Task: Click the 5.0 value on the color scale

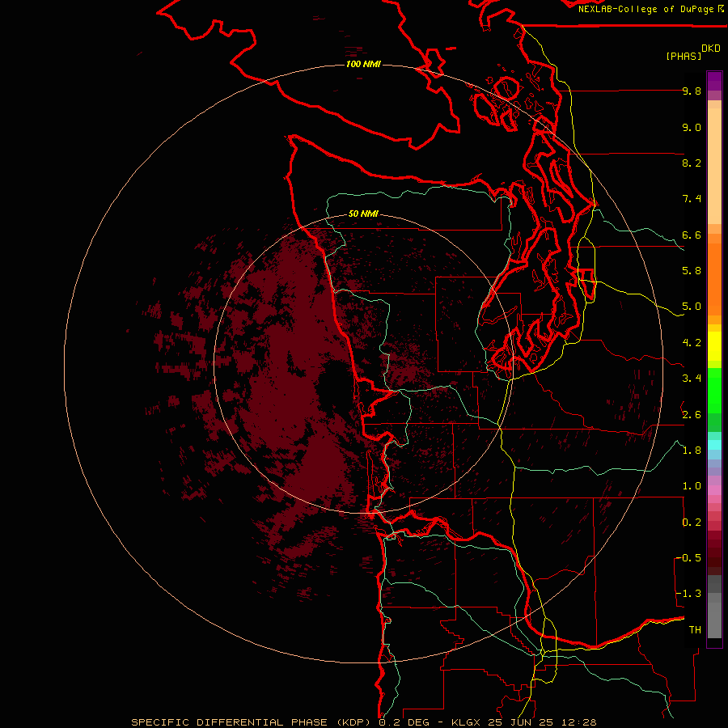Action: click(692, 307)
